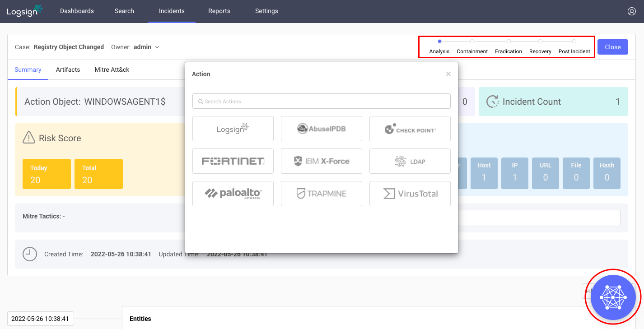Click the File 0 artifact tile

point(576,173)
